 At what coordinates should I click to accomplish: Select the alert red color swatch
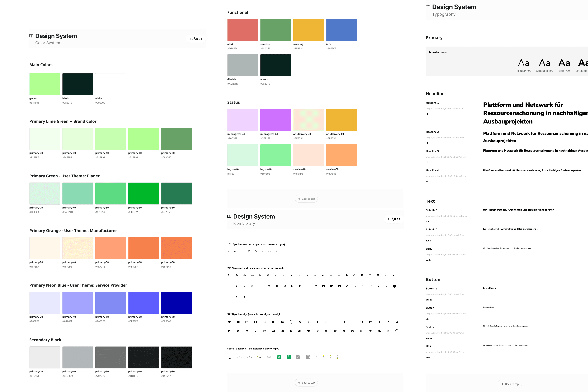tap(243, 30)
